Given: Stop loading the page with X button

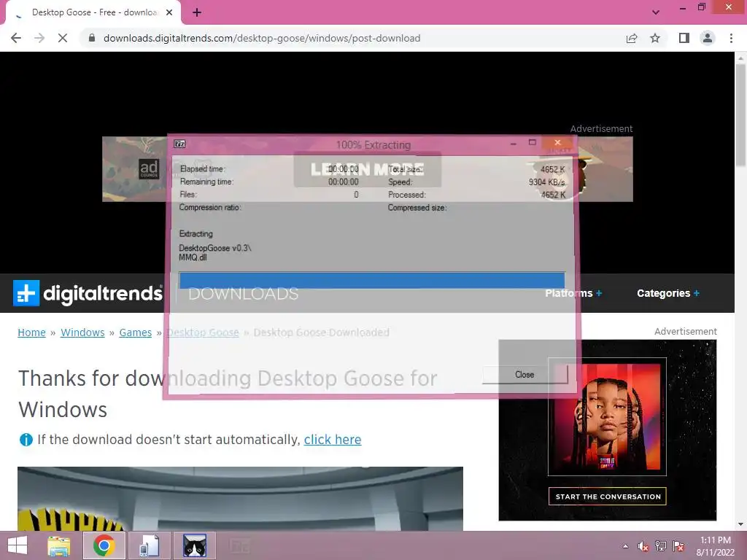Looking at the screenshot, I should tap(63, 38).
